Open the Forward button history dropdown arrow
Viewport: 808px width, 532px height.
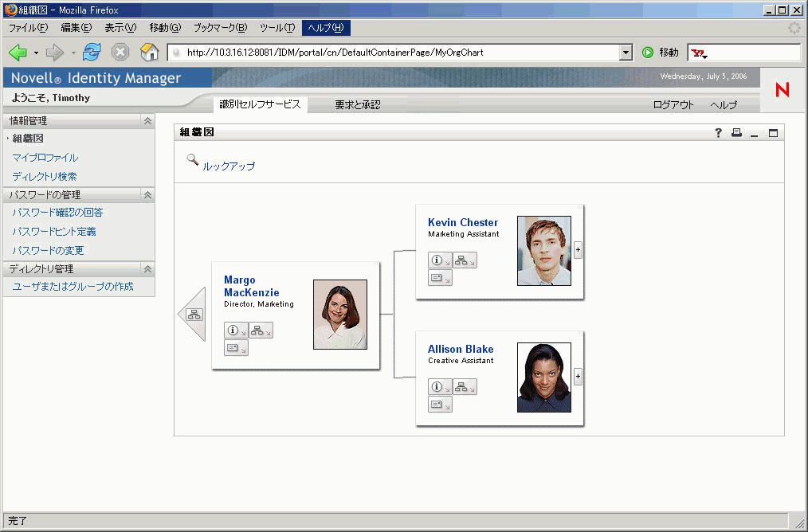73,53
